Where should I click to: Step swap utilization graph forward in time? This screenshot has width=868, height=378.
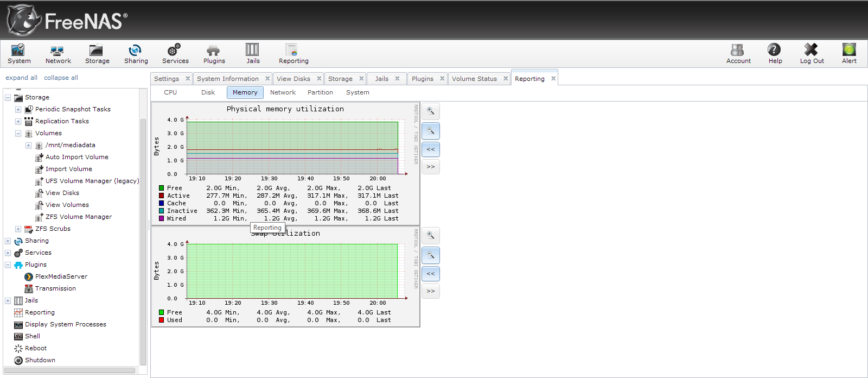pyautogui.click(x=431, y=291)
